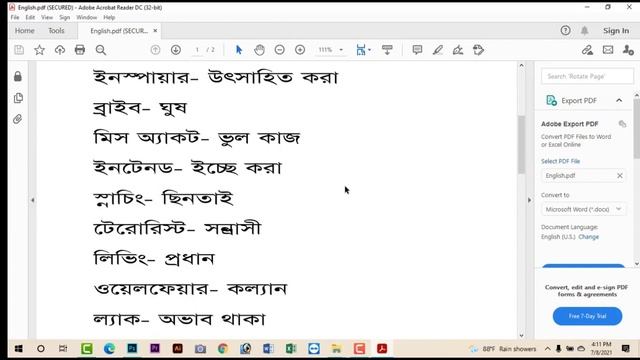Screen dimensions: 640x360
Task: Click the Sign In button
Action: pyautogui.click(x=616, y=31)
